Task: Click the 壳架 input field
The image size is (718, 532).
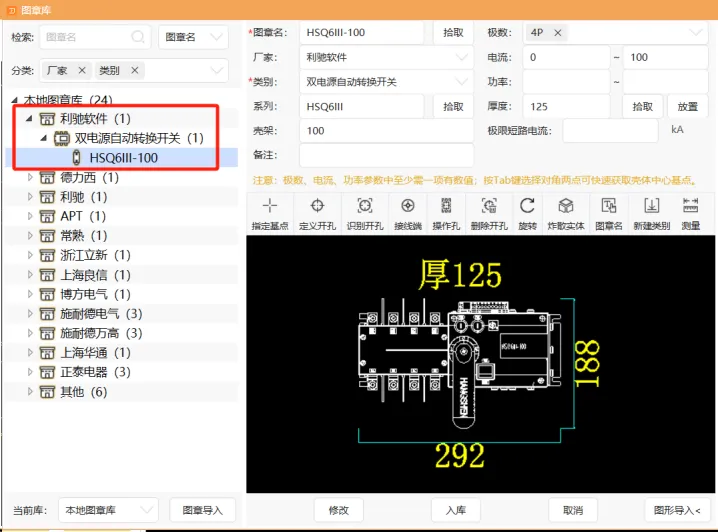Action: coord(386,131)
